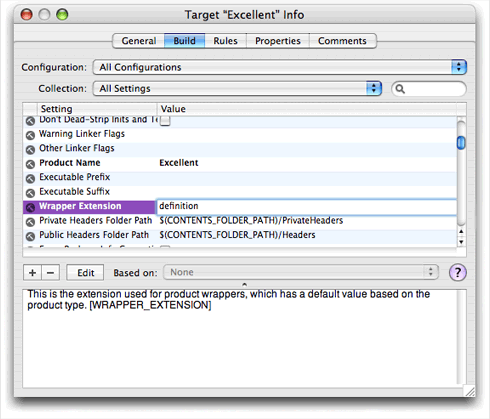Click the Value column header
Image resolution: width=490 pixels, height=419 pixels.
point(307,109)
